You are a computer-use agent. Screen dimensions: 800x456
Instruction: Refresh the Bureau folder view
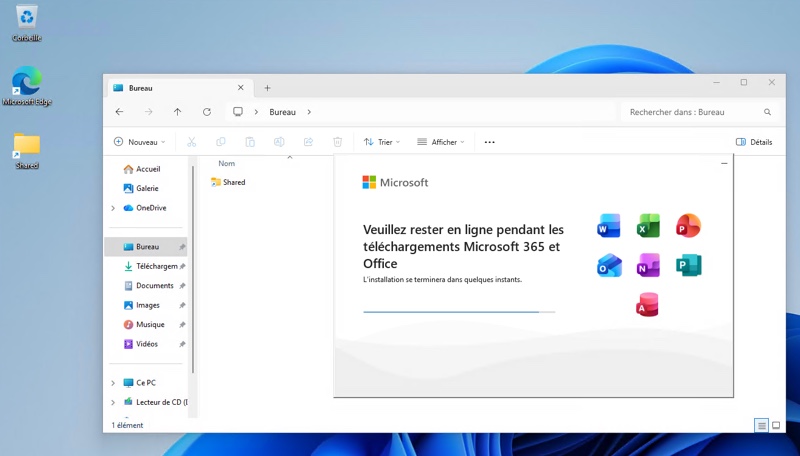(x=207, y=112)
